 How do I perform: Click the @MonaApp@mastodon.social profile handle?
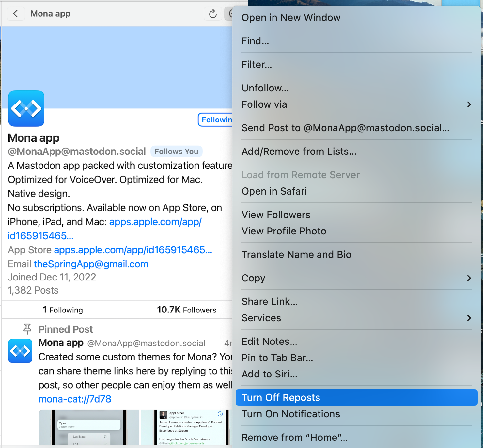[77, 152]
